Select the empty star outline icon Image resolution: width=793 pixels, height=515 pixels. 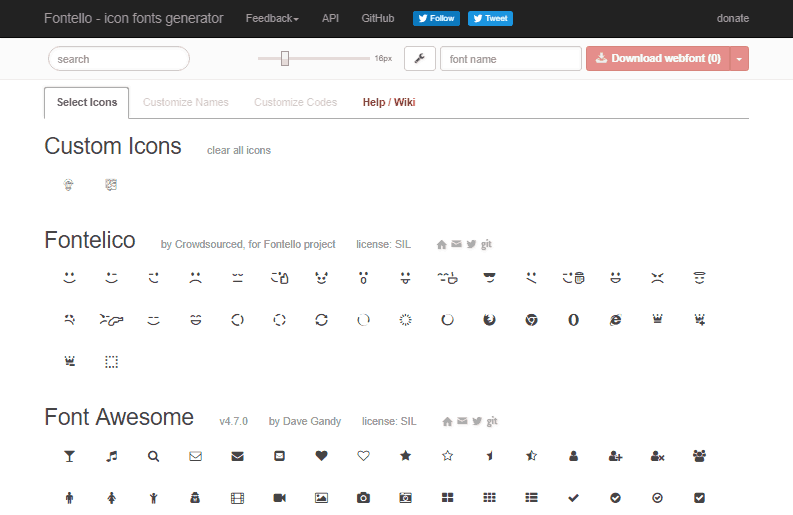[447, 456]
